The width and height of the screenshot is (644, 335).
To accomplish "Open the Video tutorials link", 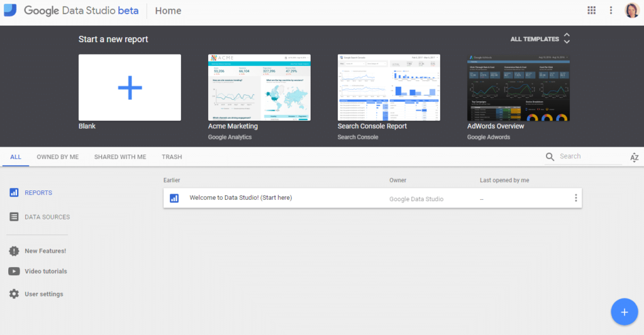I will click(x=45, y=272).
